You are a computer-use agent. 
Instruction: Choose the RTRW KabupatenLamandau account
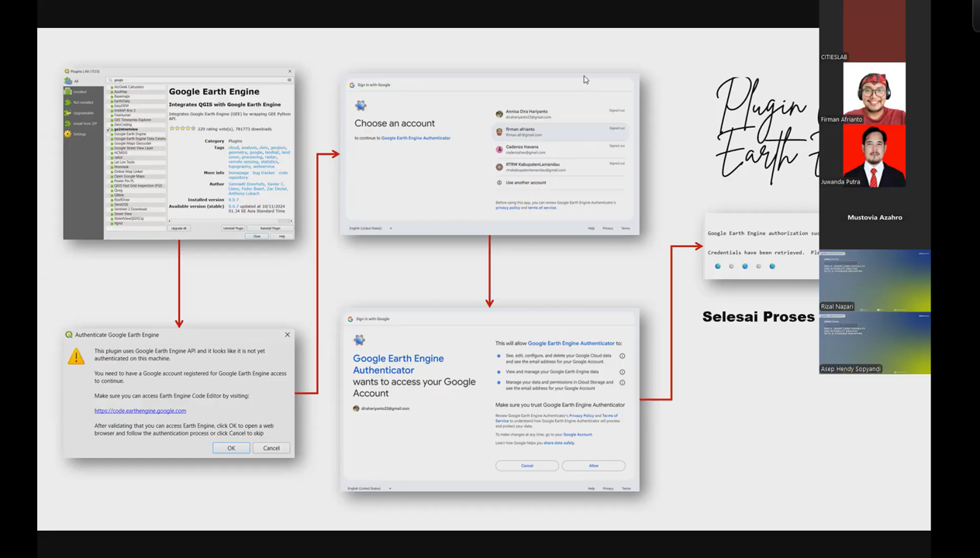tap(560, 167)
